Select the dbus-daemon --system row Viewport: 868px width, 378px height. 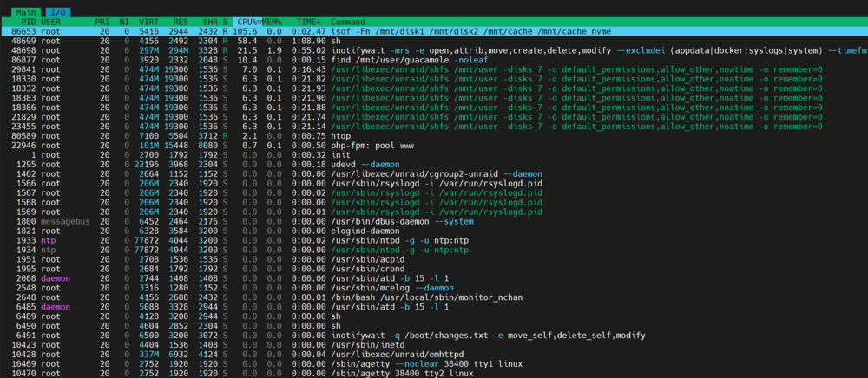pos(434,221)
